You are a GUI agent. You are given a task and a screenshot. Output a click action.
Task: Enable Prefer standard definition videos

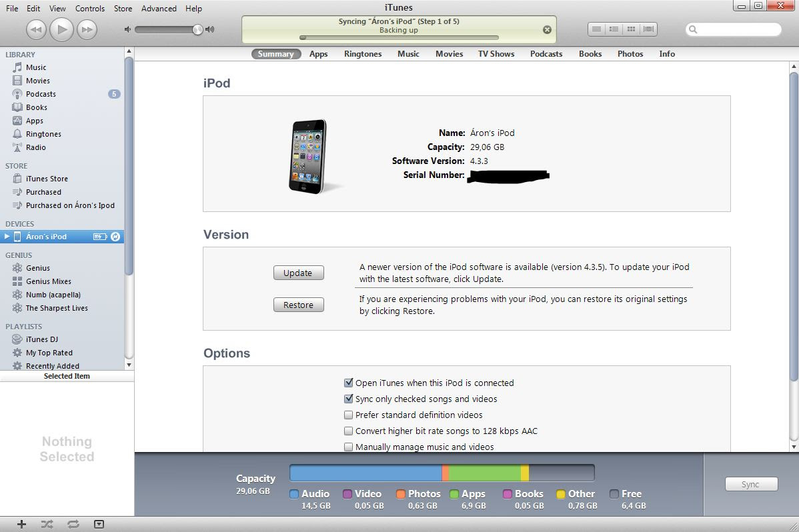tap(348, 415)
